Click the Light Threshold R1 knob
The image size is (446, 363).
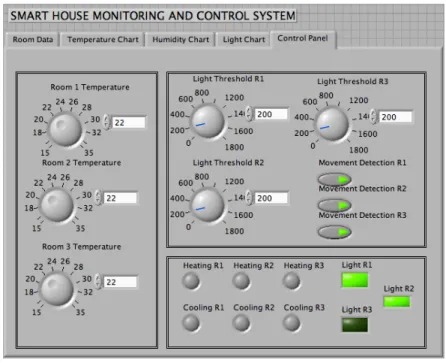208,121
